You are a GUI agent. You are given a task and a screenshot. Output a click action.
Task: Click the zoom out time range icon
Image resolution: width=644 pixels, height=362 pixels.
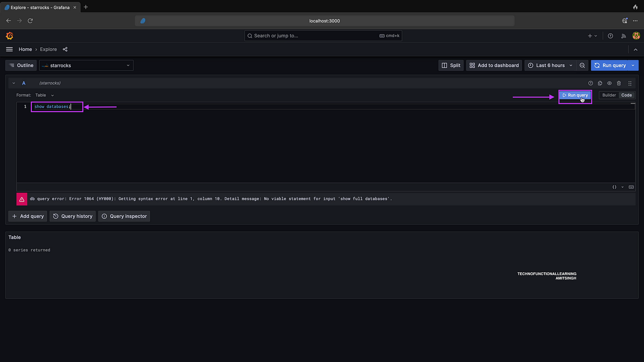(582, 66)
